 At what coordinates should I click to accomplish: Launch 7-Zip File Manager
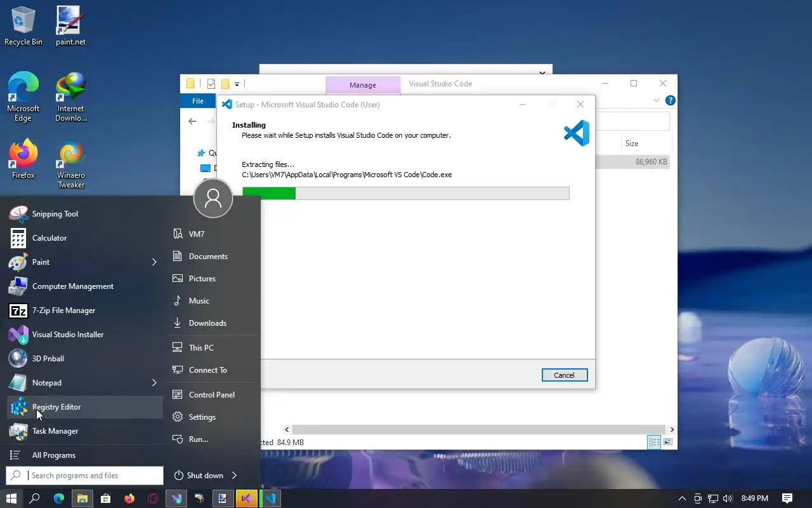coord(84,311)
